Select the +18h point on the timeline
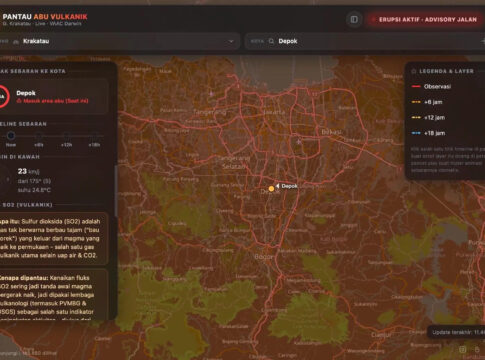The width and height of the screenshot is (485, 360). pos(94,136)
